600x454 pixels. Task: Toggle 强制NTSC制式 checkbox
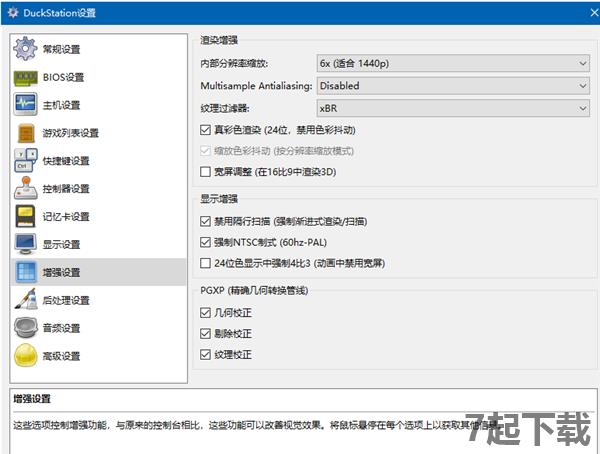point(205,242)
